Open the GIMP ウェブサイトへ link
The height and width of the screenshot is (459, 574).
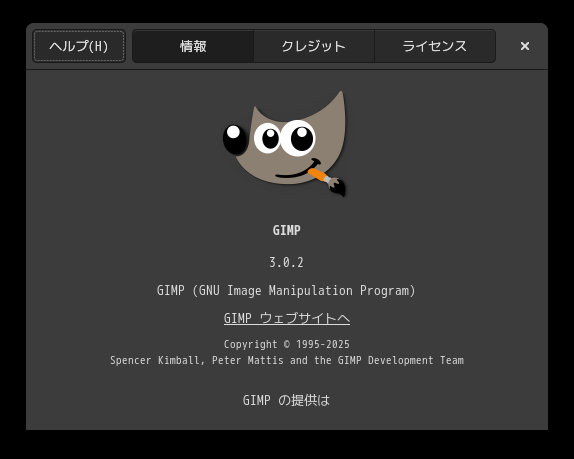287,318
